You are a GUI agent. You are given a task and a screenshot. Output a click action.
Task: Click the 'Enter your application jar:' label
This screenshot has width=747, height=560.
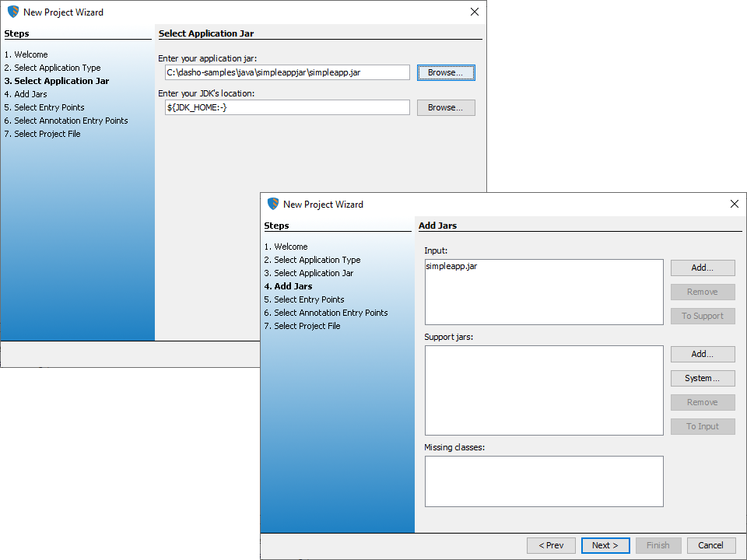(x=207, y=58)
